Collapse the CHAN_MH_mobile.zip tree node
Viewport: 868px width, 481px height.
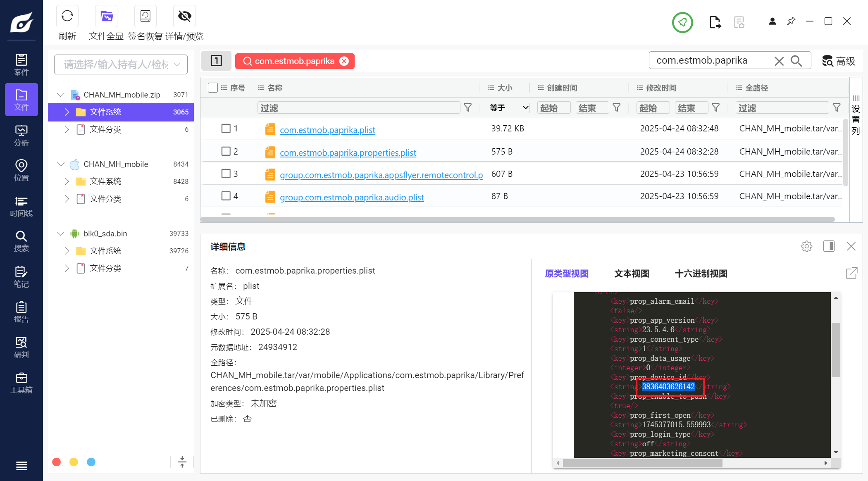(x=61, y=95)
